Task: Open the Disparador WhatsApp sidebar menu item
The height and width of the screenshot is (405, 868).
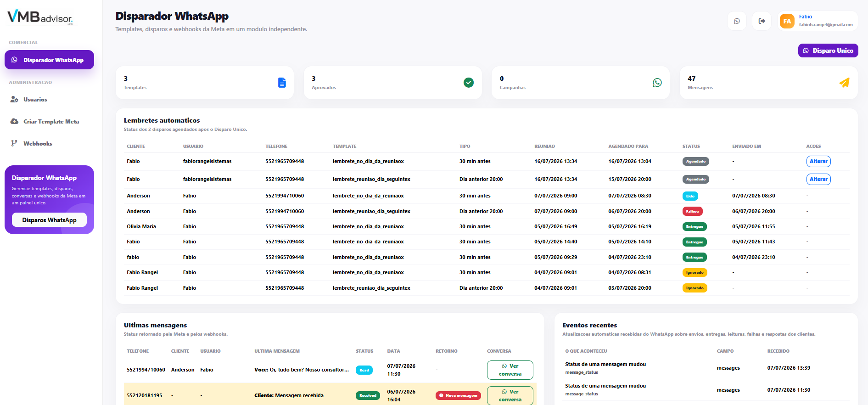Action: pos(49,60)
